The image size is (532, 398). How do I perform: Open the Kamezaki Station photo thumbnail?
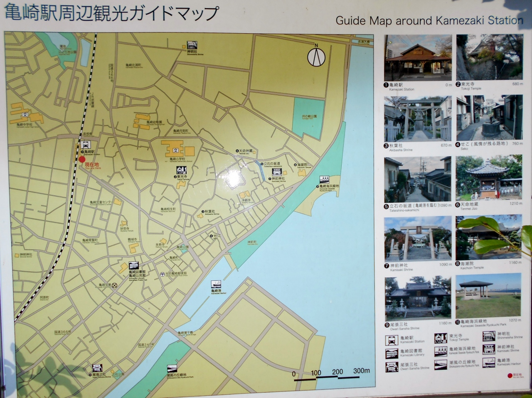pyautogui.click(x=418, y=58)
